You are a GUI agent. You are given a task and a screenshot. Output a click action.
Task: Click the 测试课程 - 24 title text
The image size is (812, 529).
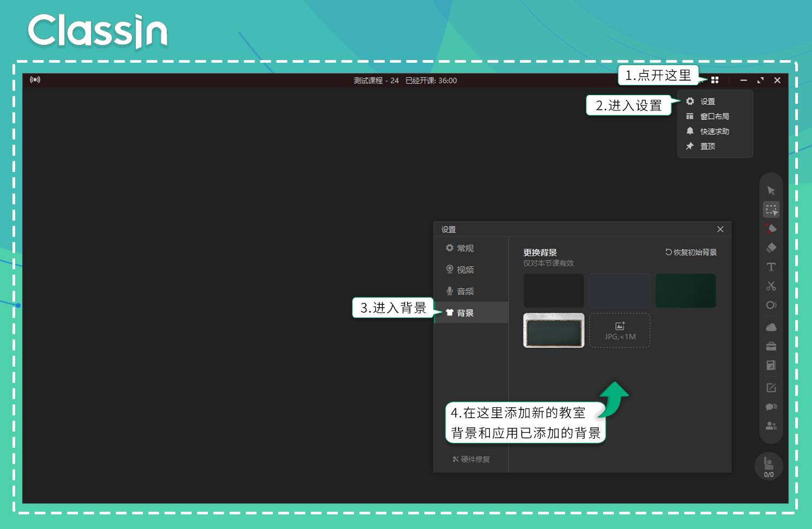point(376,81)
